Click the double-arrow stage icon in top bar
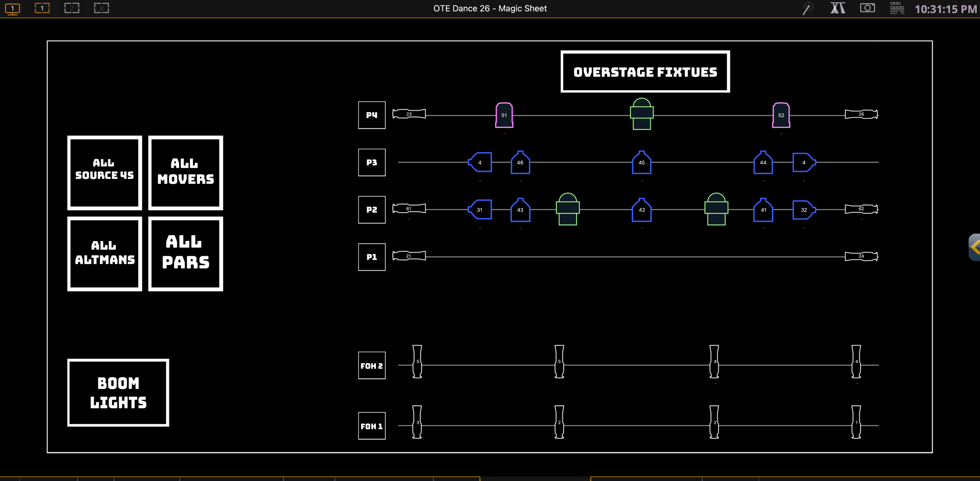Image resolution: width=980 pixels, height=481 pixels. tap(838, 8)
